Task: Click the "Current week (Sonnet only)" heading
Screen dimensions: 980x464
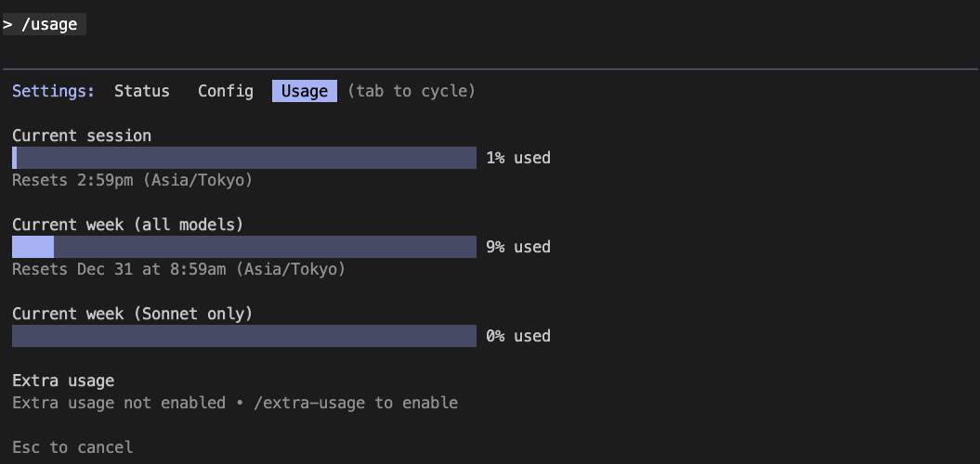Action: pos(132,314)
